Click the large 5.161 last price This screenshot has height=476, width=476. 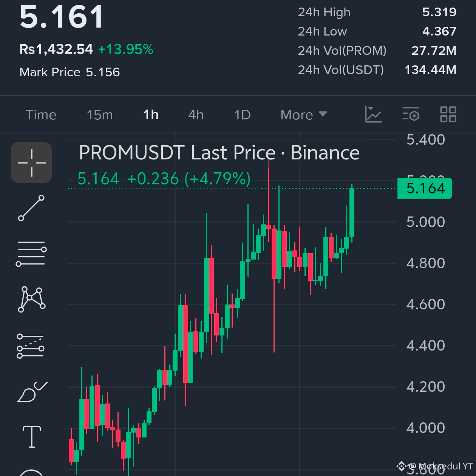(x=62, y=17)
